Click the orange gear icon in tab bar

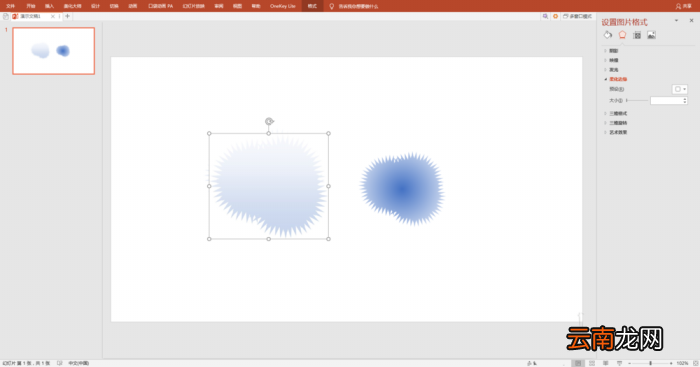[x=555, y=16]
